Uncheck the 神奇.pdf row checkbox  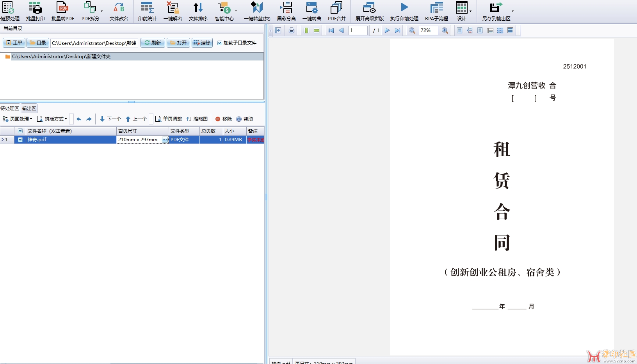click(x=20, y=140)
